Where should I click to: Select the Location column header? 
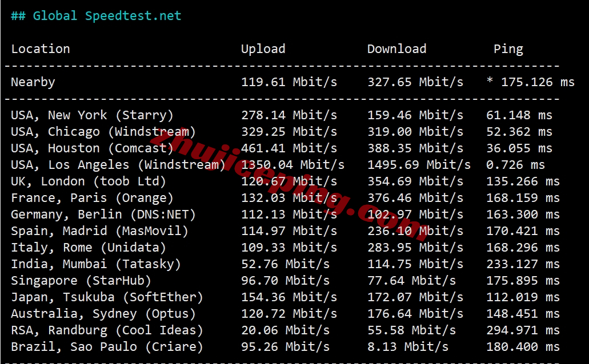(41, 49)
